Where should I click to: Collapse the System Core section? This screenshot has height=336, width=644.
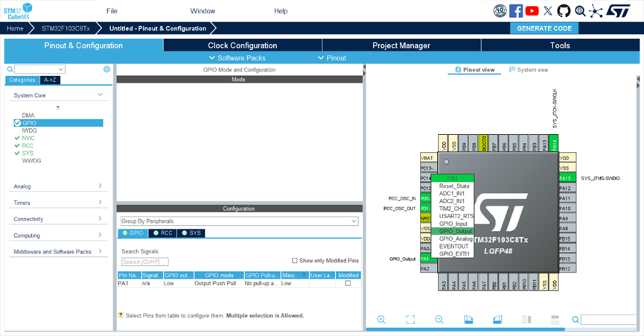(100, 95)
